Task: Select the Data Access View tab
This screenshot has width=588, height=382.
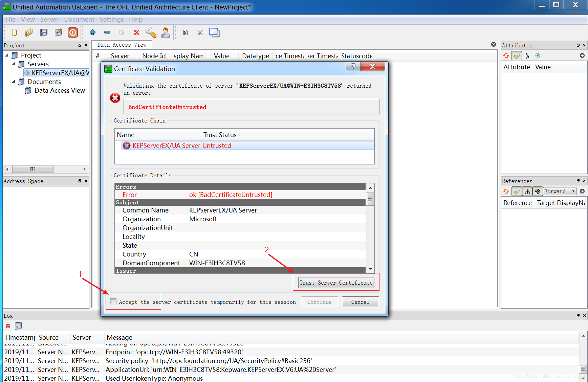Action: 122,45
